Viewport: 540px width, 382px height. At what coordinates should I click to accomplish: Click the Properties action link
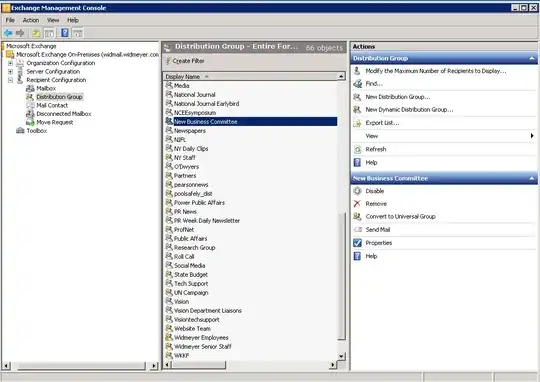point(379,243)
